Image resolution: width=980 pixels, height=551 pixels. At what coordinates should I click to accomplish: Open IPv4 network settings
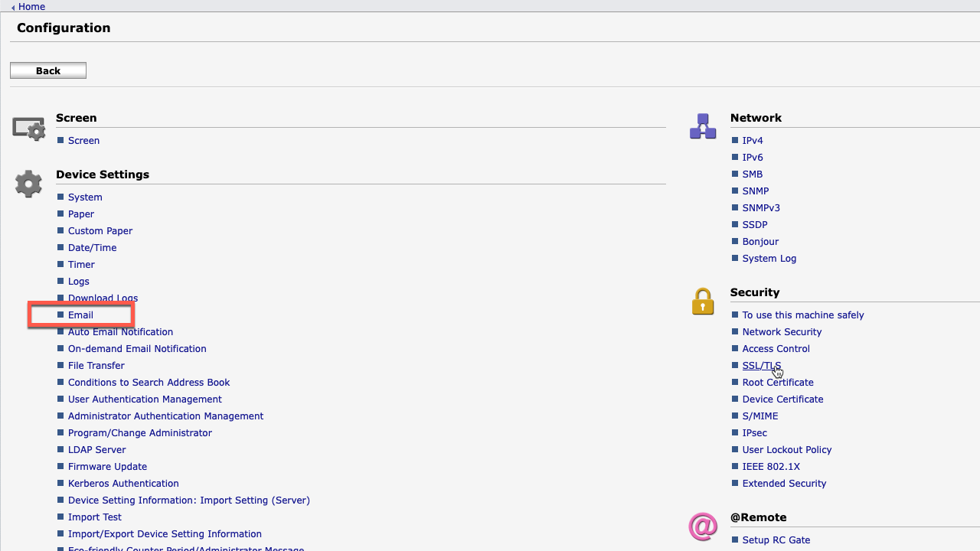tap(753, 141)
